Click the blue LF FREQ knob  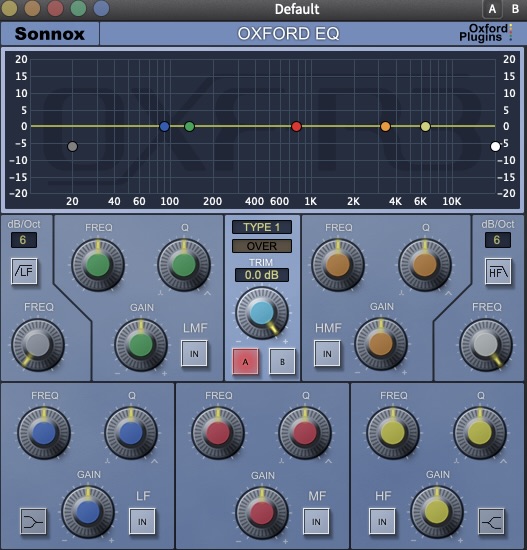click(x=44, y=433)
